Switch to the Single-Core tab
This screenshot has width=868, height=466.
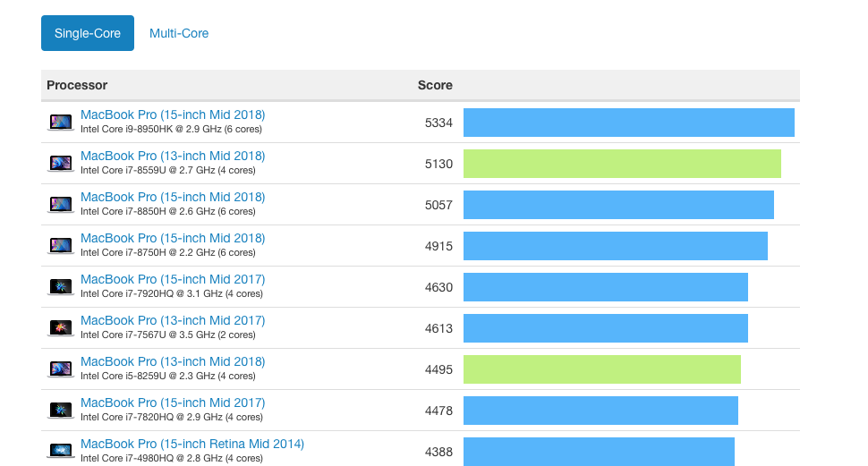point(88,33)
